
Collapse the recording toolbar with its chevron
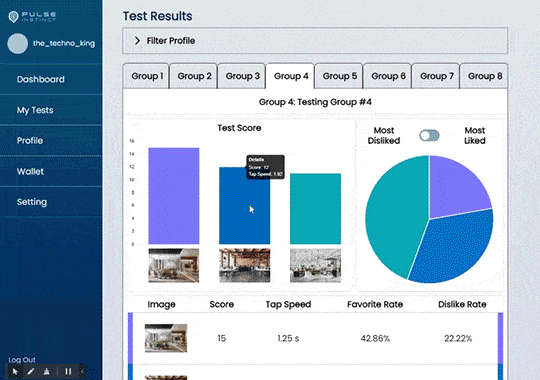click(82, 371)
